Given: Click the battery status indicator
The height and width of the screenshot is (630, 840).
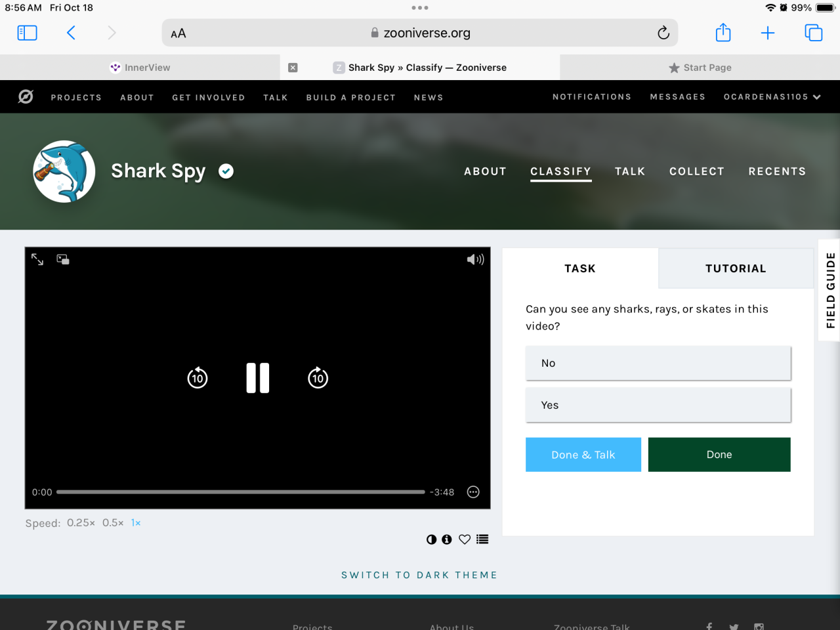Looking at the screenshot, I should point(825,8).
